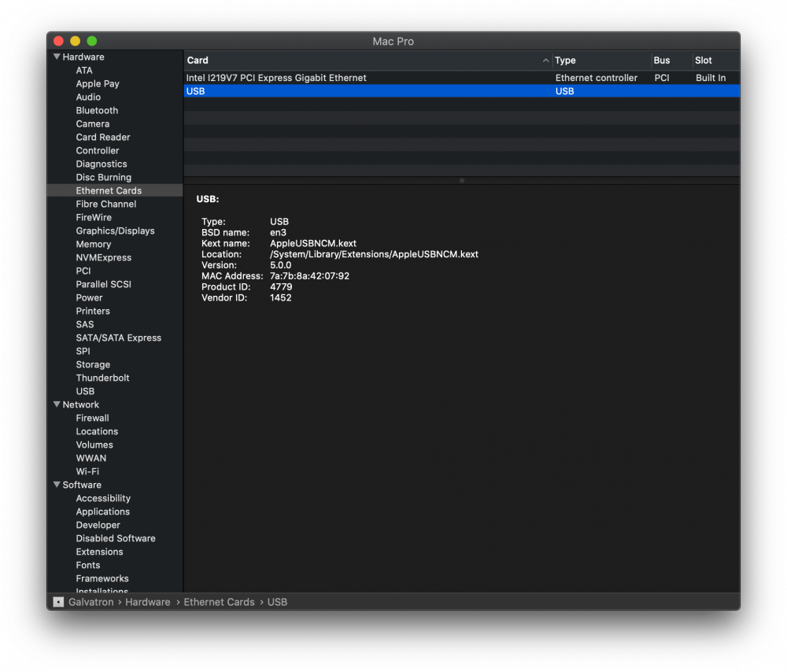787x672 pixels.
Task: Select Fibre Channel in the sidebar
Action: (x=106, y=205)
